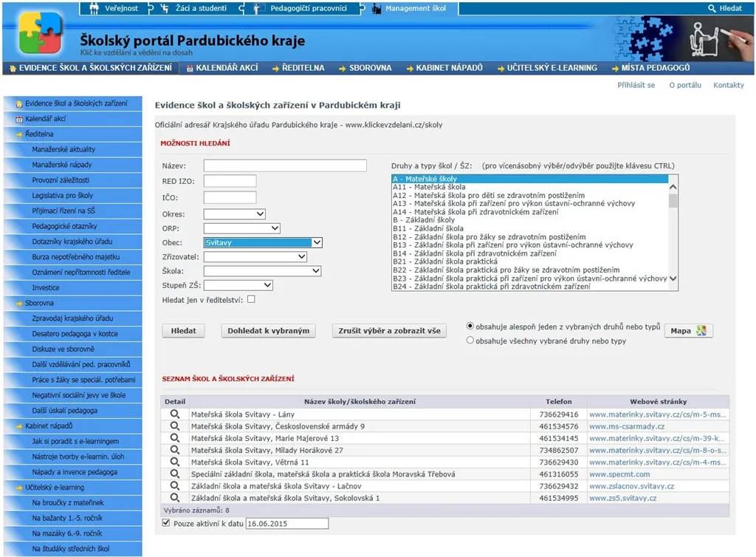Click the scrollbar thumb of school types list
Screen dimensions: 756x557
tap(673, 201)
